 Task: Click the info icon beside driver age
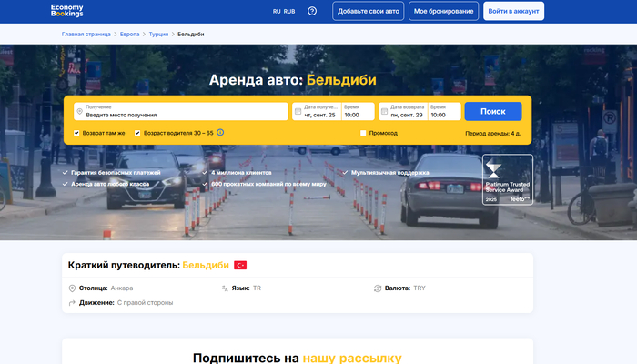220,133
